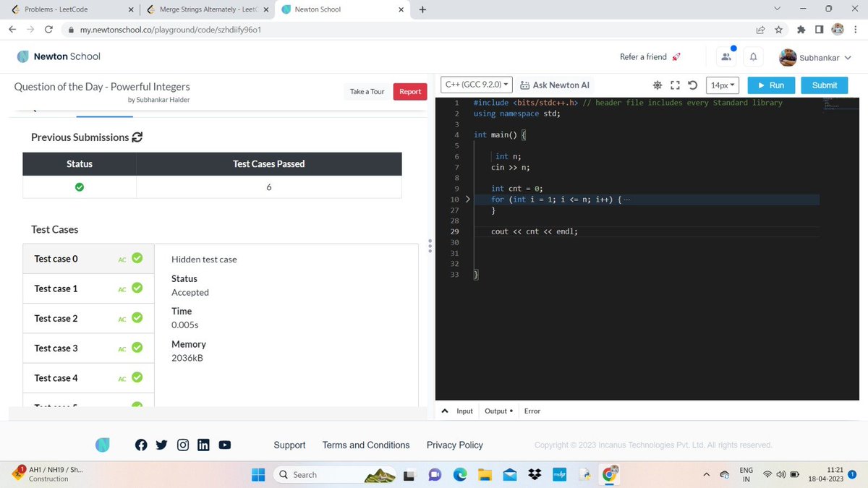Go back in browser history
Image resolution: width=868 pixels, height=488 pixels.
tap(12, 30)
